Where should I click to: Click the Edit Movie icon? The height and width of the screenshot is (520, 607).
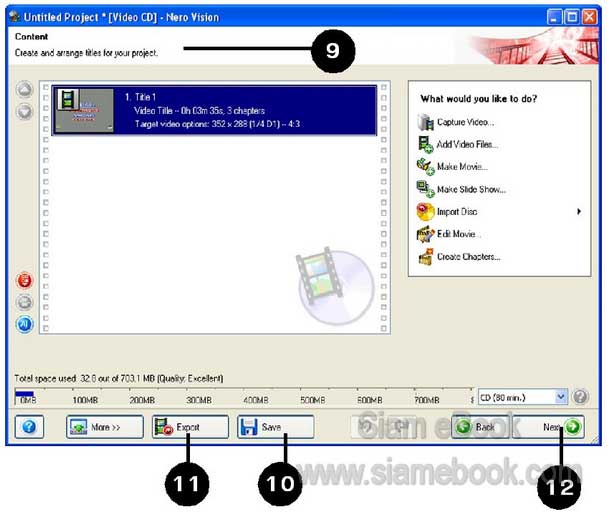click(425, 234)
